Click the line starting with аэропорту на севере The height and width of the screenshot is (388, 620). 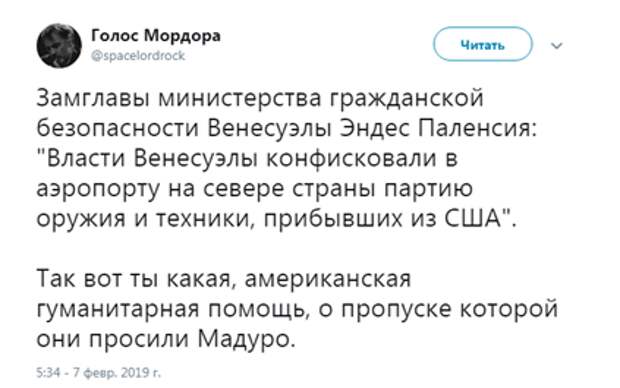coord(255,189)
